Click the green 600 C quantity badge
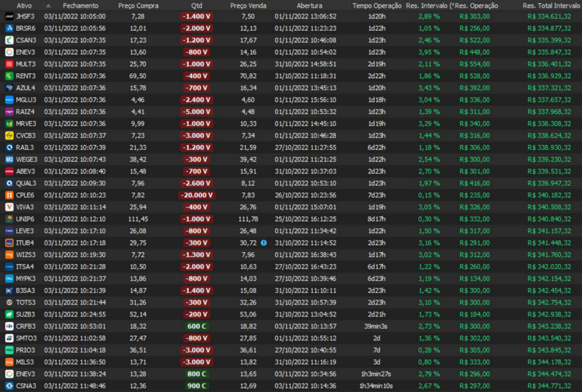The width and height of the screenshot is (582, 392). 196,326
